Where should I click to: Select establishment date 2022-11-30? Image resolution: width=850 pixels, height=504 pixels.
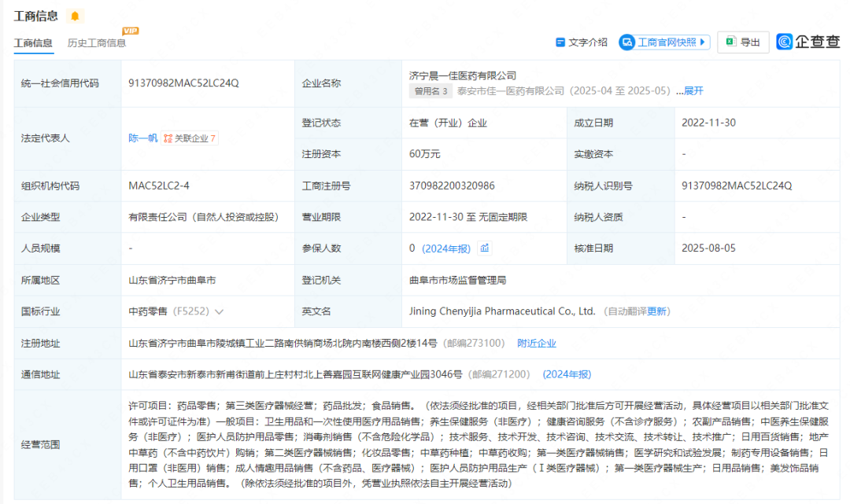[x=708, y=123]
